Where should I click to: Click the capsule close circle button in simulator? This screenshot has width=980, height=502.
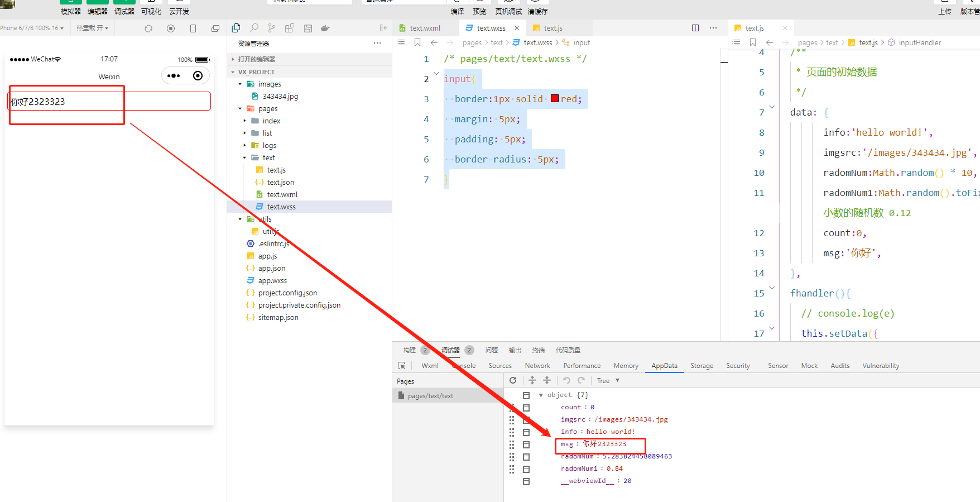click(x=198, y=76)
